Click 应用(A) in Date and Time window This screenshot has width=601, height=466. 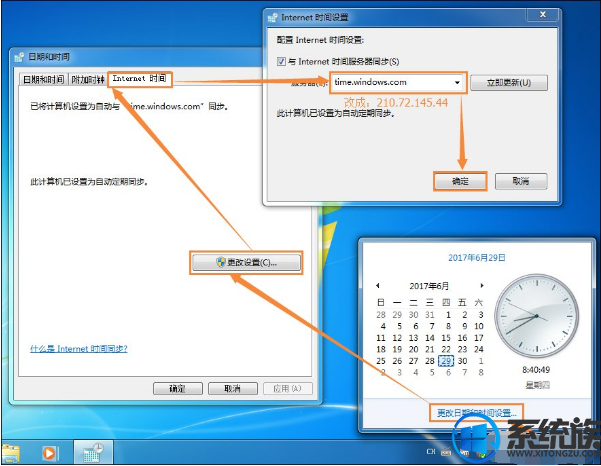coord(287,389)
